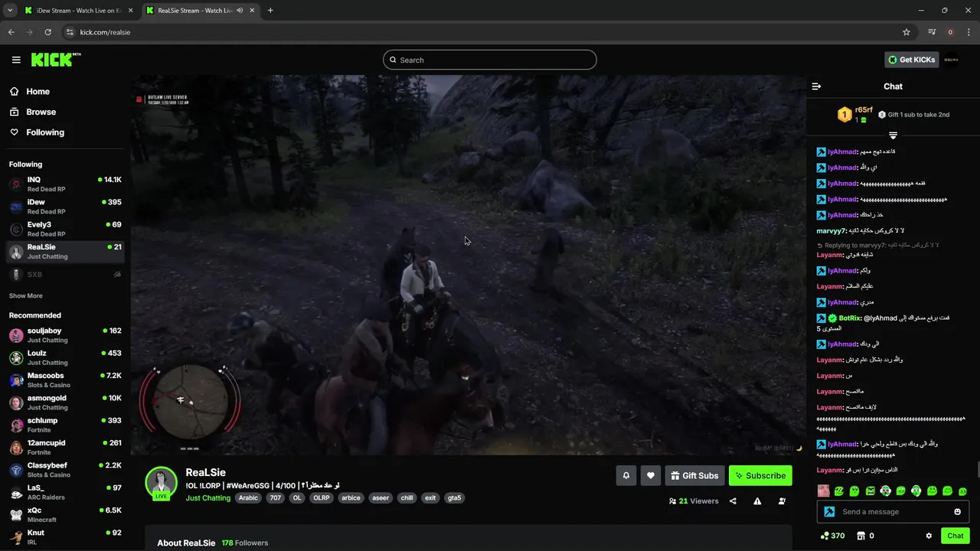This screenshot has height=551, width=980.
Task: Open xQc recommended channel
Action: point(65,514)
